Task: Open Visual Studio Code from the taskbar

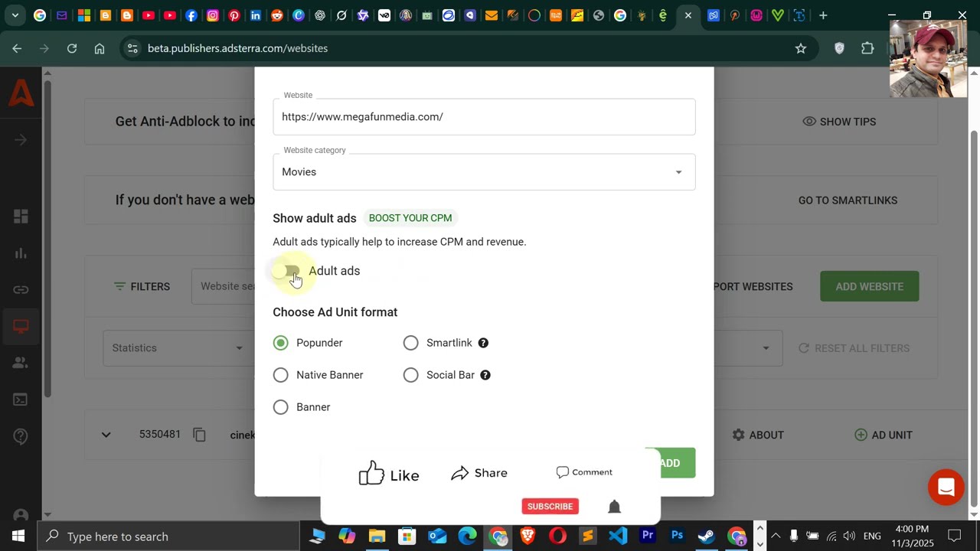Action: coord(618,536)
